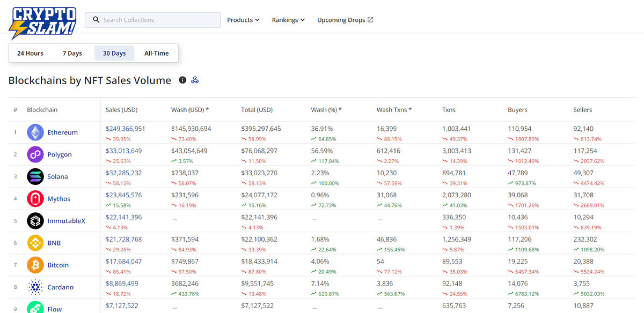Viewport: 644px width, 313px height.
Task: Click BNB sales value $21,728,768
Action: point(124,239)
